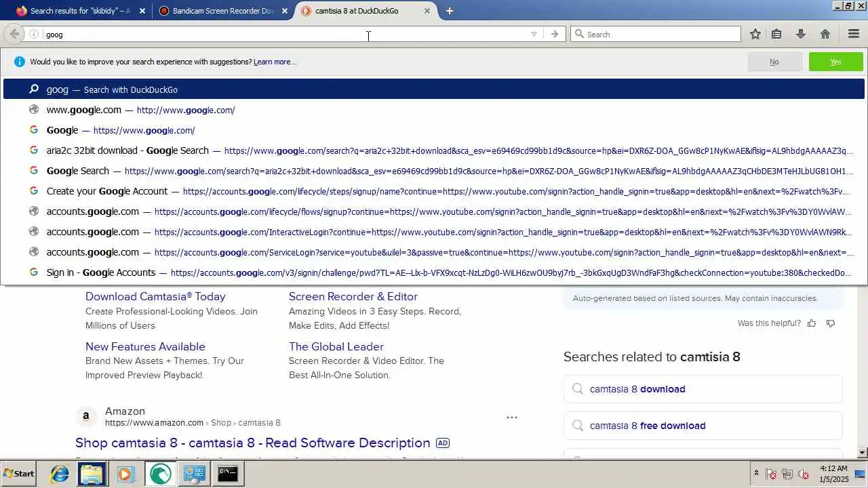The width and height of the screenshot is (868, 488).
Task: Select 'Sign in - Google Accounts' suggestion
Action: pyautogui.click(x=434, y=272)
